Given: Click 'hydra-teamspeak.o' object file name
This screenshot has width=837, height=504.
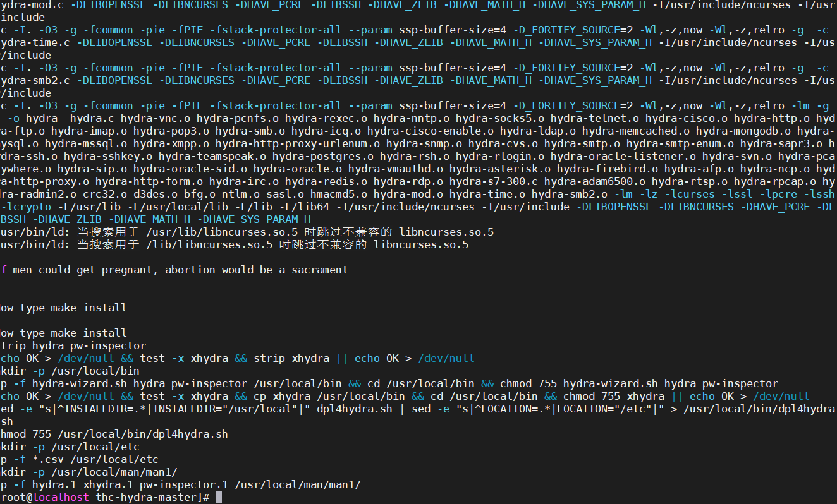Looking at the screenshot, I should pos(212,157).
